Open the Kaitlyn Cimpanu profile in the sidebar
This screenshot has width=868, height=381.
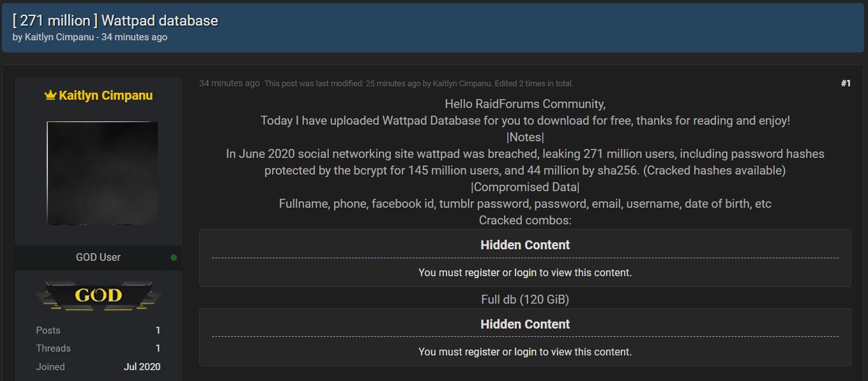click(x=105, y=96)
